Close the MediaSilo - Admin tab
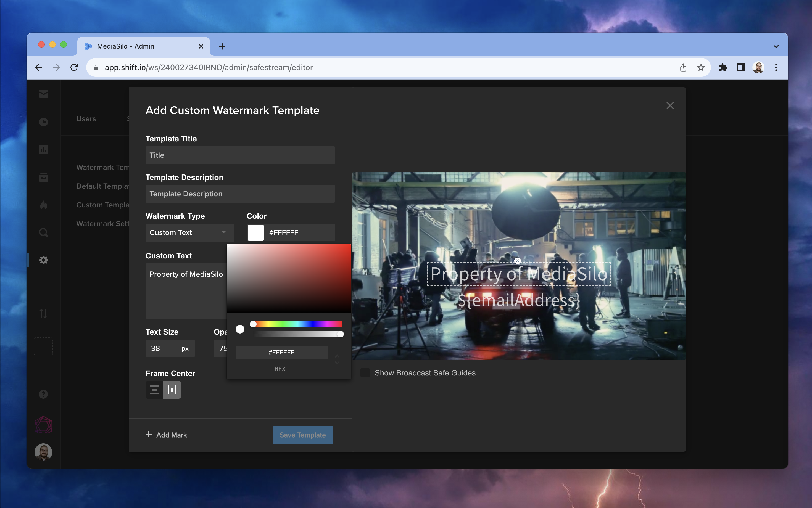The height and width of the screenshot is (508, 812). [x=201, y=46]
